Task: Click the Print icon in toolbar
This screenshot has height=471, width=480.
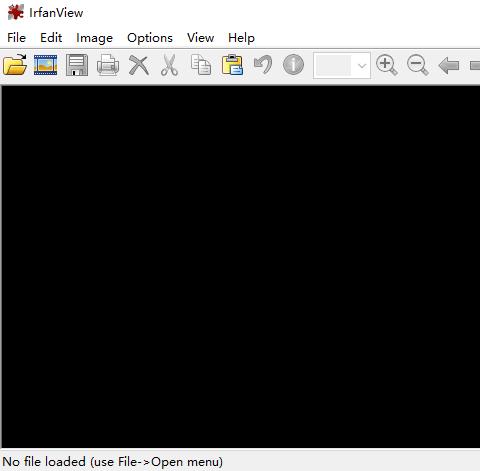Action: pos(108,65)
